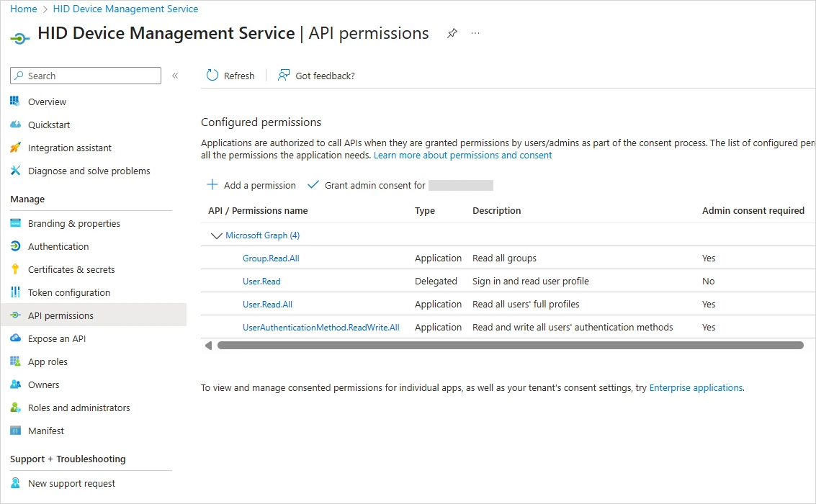
Task: Click the Manifest icon in sidebar
Action: click(x=15, y=431)
